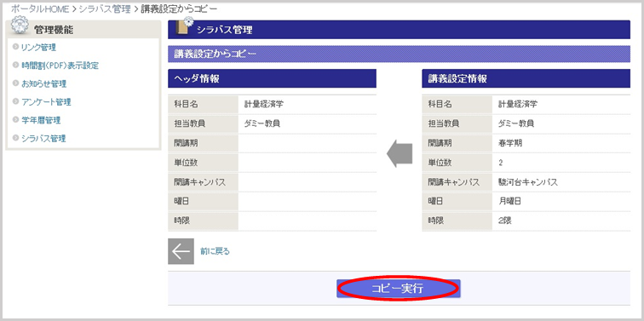Click ダミー教員 in ヘッダ情報 table
The width and height of the screenshot is (644, 321).
[262, 123]
